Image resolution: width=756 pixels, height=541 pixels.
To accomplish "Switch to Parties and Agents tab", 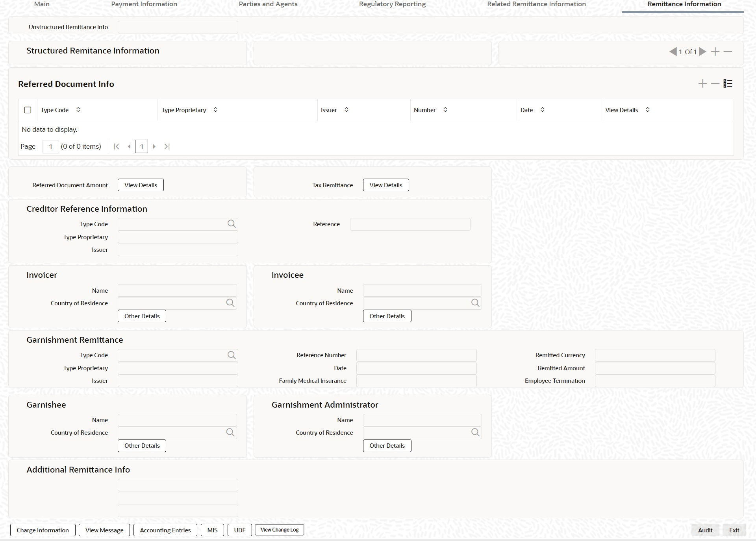I will pos(268,4).
